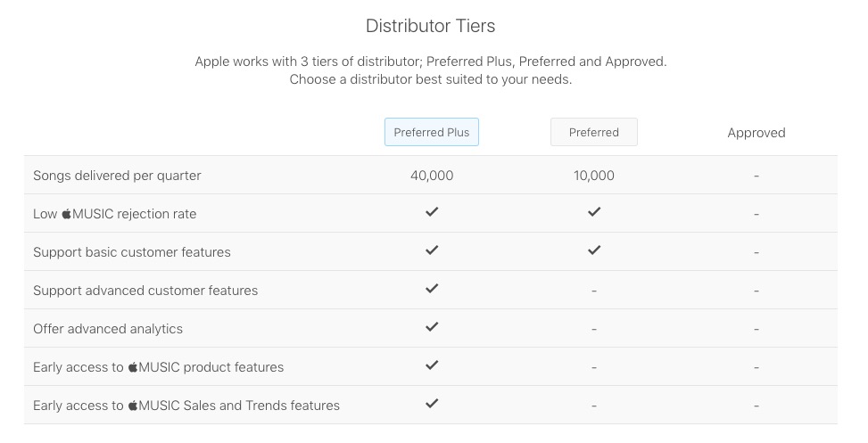This screenshot has width=868, height=443.
Task: Select the 10,000 songs value
Action: [594, 176]
